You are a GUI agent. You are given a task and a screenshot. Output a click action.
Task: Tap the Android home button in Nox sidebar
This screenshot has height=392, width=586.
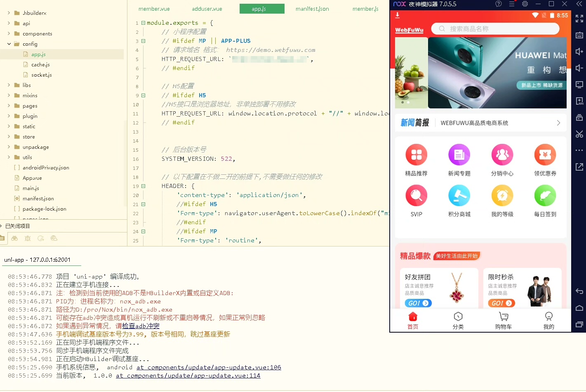coord(579,308)
